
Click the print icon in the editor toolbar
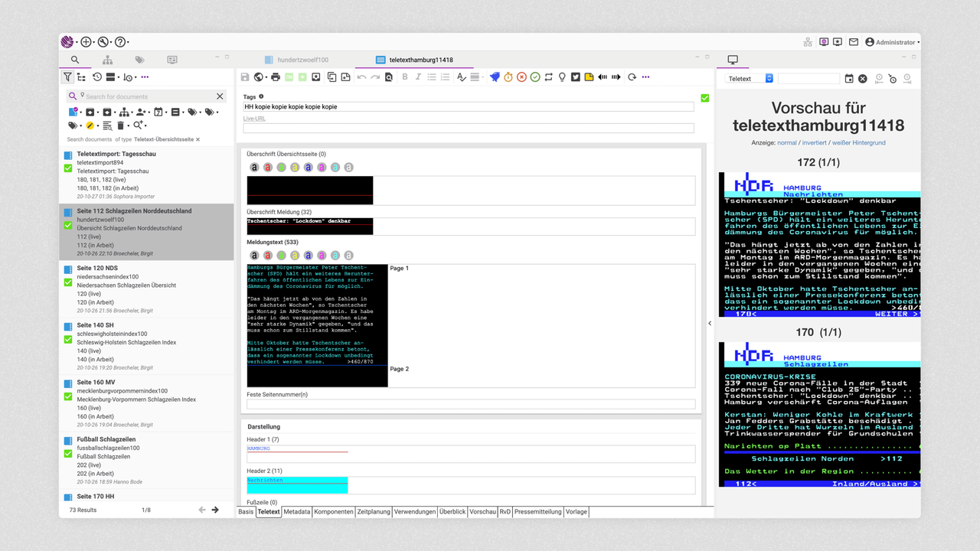click(274, 77)
